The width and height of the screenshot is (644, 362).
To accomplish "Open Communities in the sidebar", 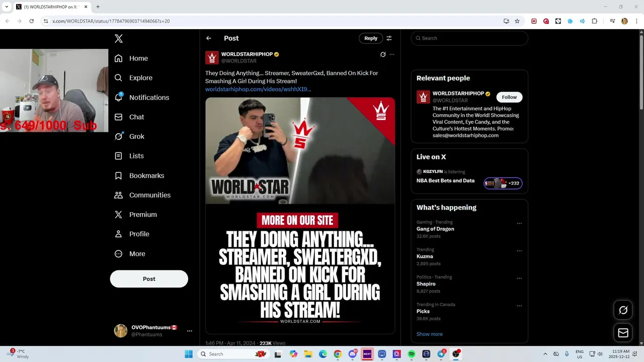I will click(x=142, y=195).
